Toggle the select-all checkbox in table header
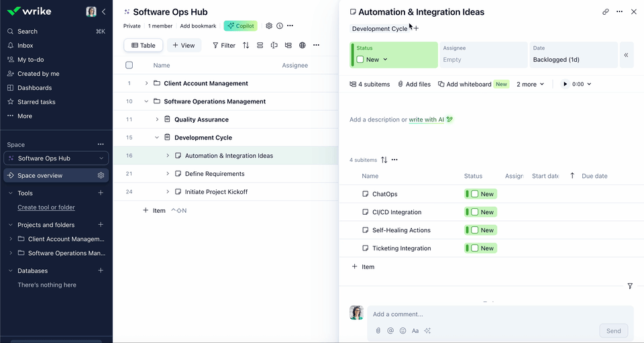 click(x=129, y=65)
